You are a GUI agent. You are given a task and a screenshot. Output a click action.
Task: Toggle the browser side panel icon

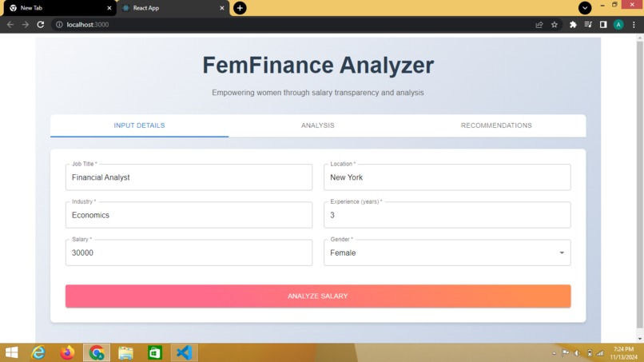603,25
